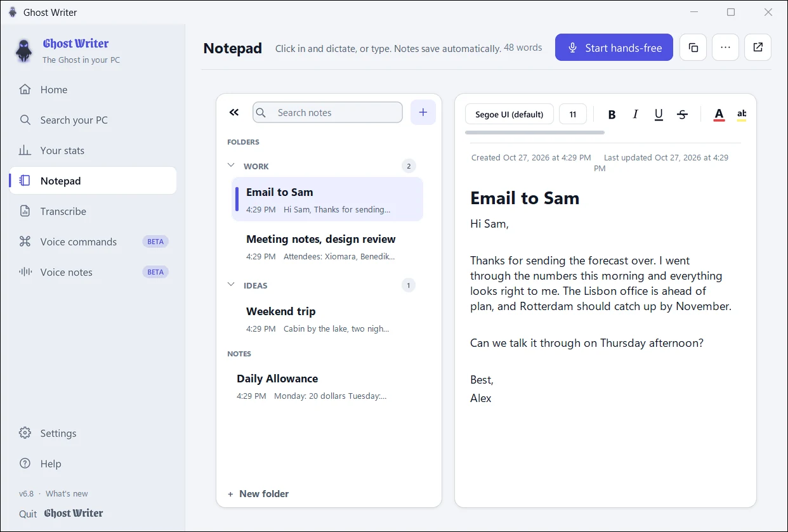This screenshot has width=788, height=532.
Task: Go to Your stats
Action: click(x=93, y=150)
